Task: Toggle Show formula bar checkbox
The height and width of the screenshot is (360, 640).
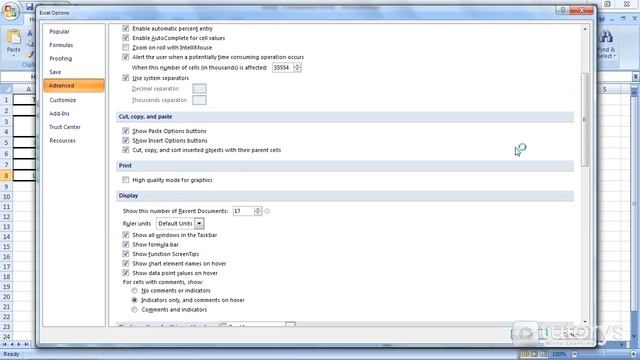Action: 126,244
